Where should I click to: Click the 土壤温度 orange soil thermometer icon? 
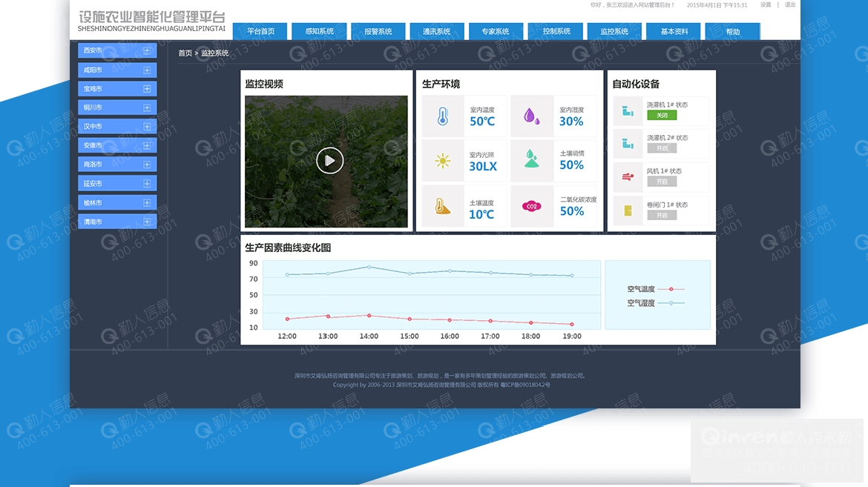[x=442, y=206]
